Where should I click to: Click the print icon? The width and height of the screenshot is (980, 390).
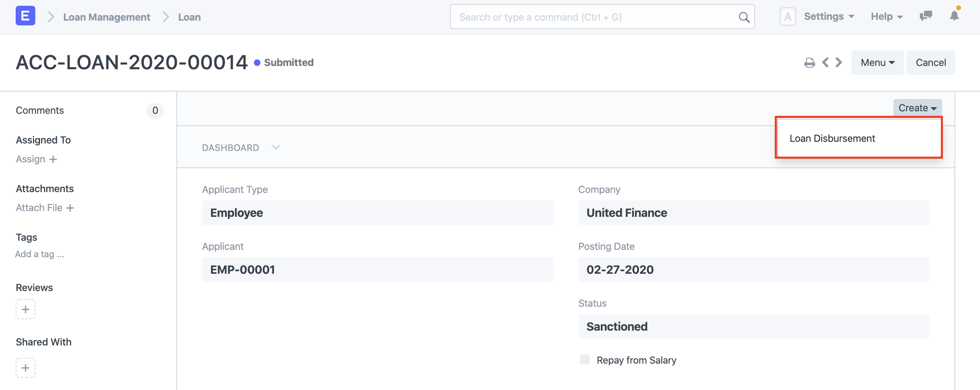click(x=809, y=62)
